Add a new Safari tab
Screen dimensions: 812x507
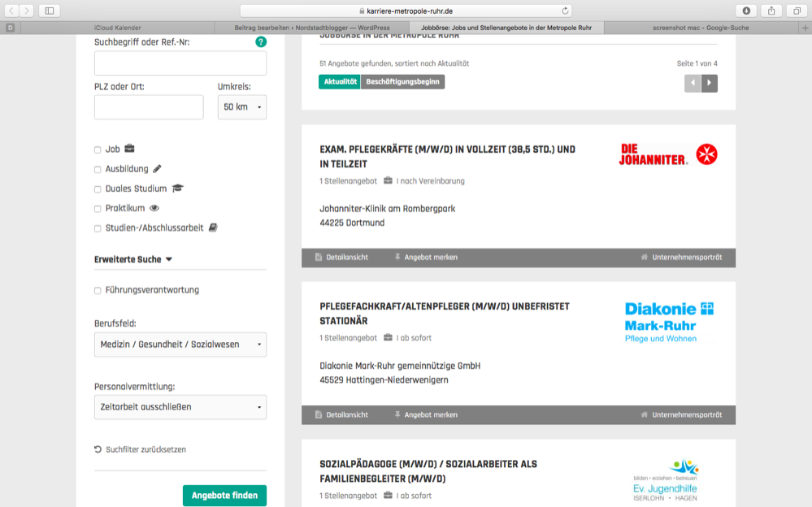(805, 28)
